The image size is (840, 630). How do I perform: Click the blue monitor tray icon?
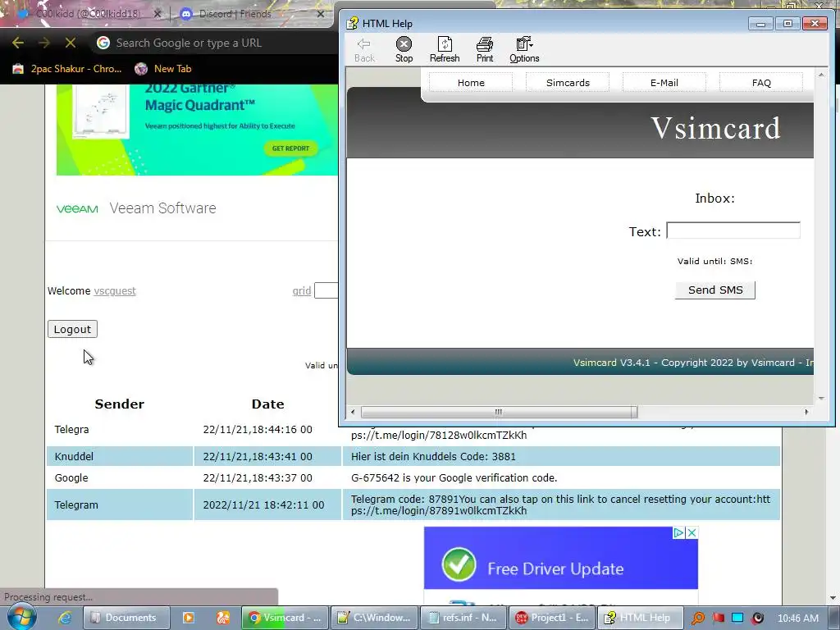pos(737,618)
